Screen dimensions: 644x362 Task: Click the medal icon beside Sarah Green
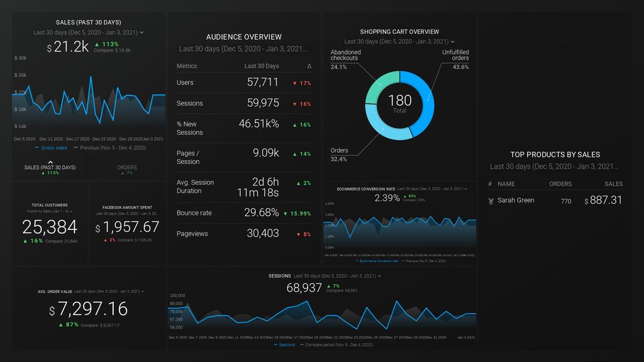click(x=491, y=200)
